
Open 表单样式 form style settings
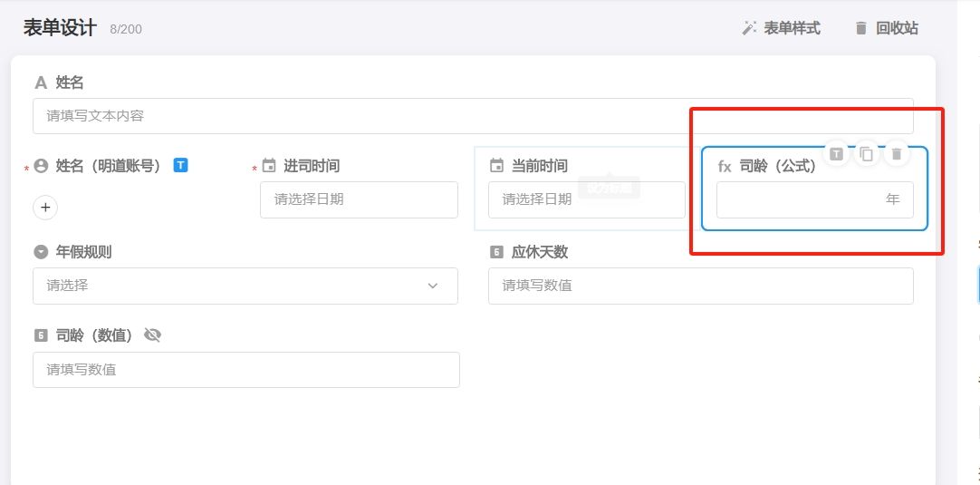coord(781,28)
